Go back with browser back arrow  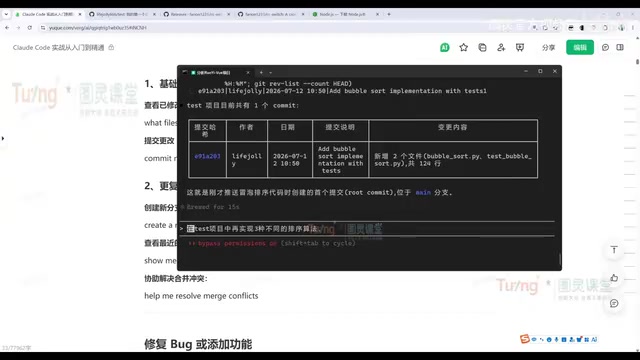7,28
